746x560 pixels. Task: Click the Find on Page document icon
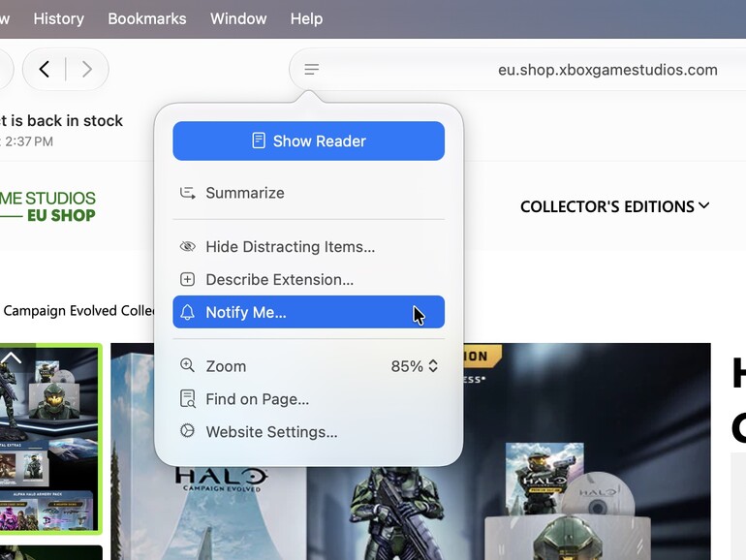click(x=187, y=399)
